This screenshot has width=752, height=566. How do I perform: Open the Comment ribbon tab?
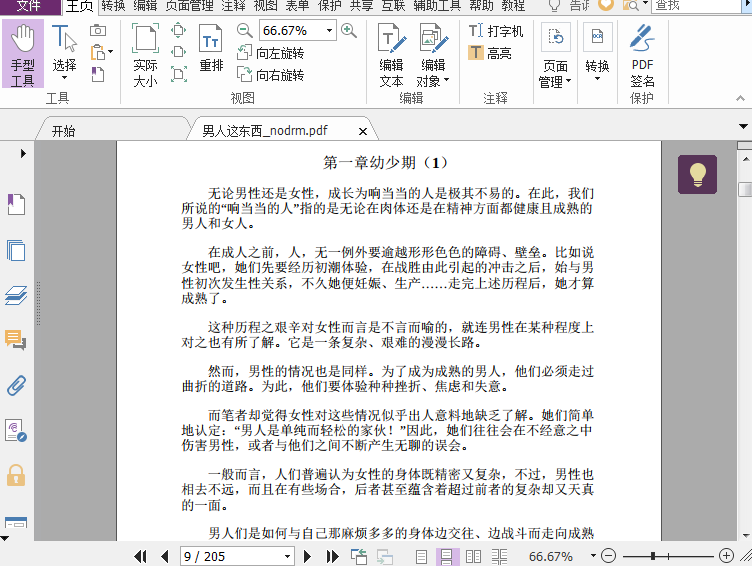tap(234, 6)
